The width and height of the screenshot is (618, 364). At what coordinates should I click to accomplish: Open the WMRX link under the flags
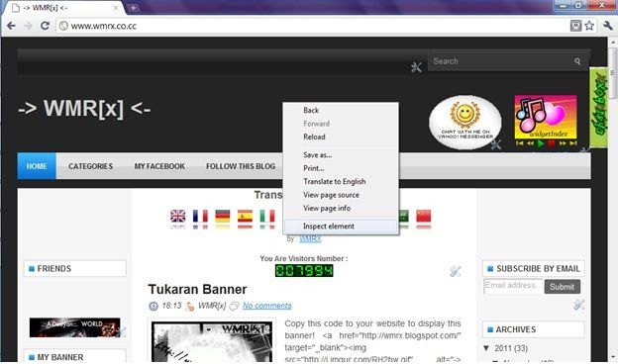pyautogui.click(x=310, y=238)
